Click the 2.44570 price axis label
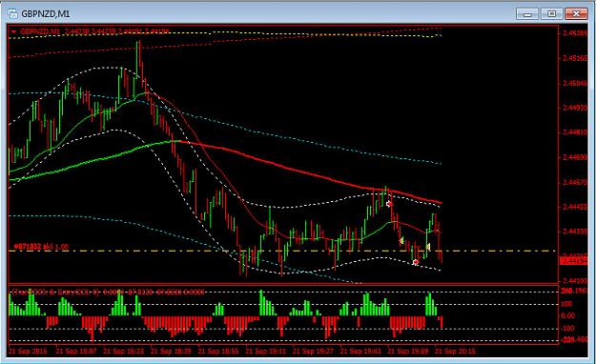The width and height of the screenshot is (596, 364). [574, 182]
